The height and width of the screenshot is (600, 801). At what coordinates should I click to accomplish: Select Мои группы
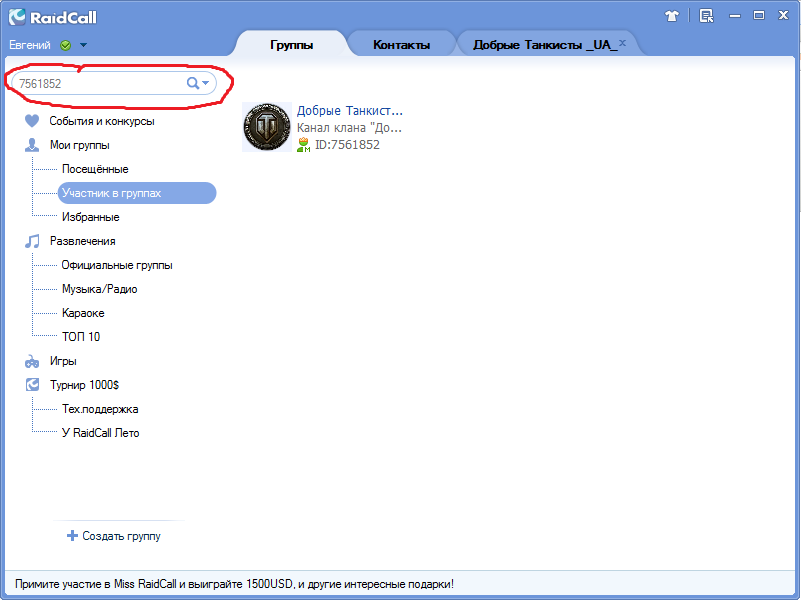pos(80,145)
